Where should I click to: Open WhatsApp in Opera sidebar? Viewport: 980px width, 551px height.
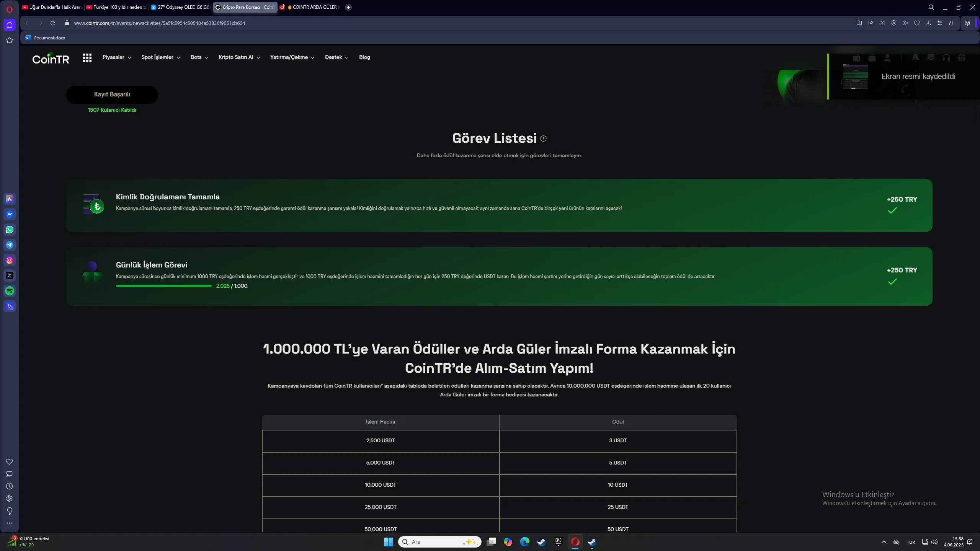coord(10,230)
